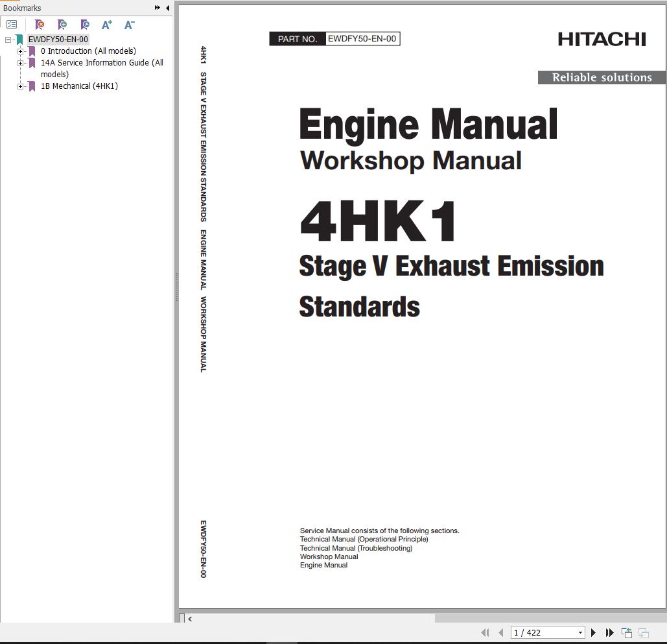Go to the first page

485,632
